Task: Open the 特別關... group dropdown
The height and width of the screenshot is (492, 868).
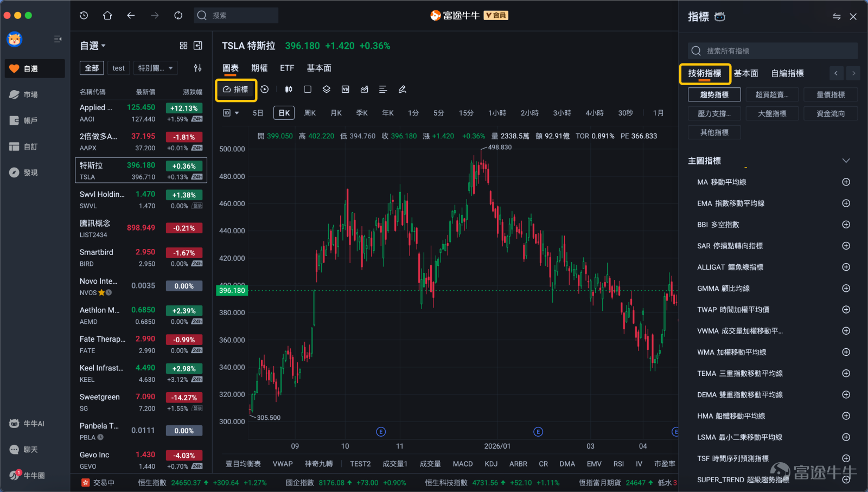Action: pos(156,68)
